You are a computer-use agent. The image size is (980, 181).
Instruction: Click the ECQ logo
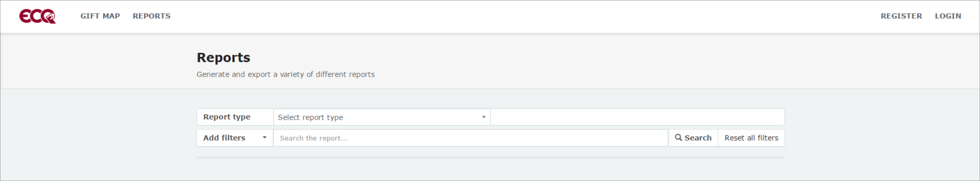click(38, 16)
